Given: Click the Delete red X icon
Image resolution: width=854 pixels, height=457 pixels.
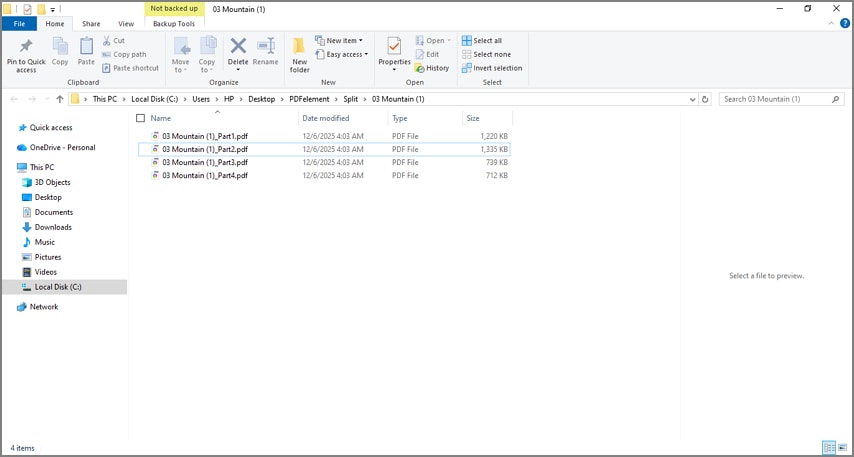Looking at the screenshot, I should [238, 46].
